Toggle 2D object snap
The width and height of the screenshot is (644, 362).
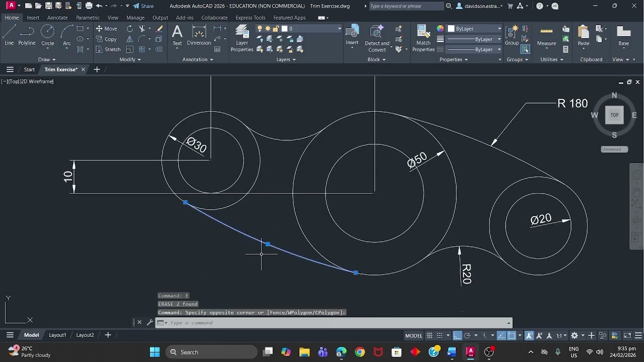[x=511, y=335]
